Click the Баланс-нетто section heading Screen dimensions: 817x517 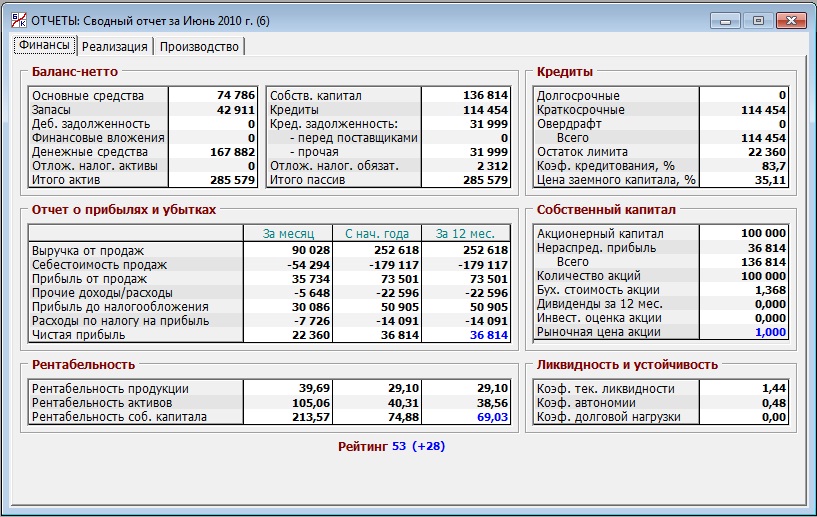(75, 72)
